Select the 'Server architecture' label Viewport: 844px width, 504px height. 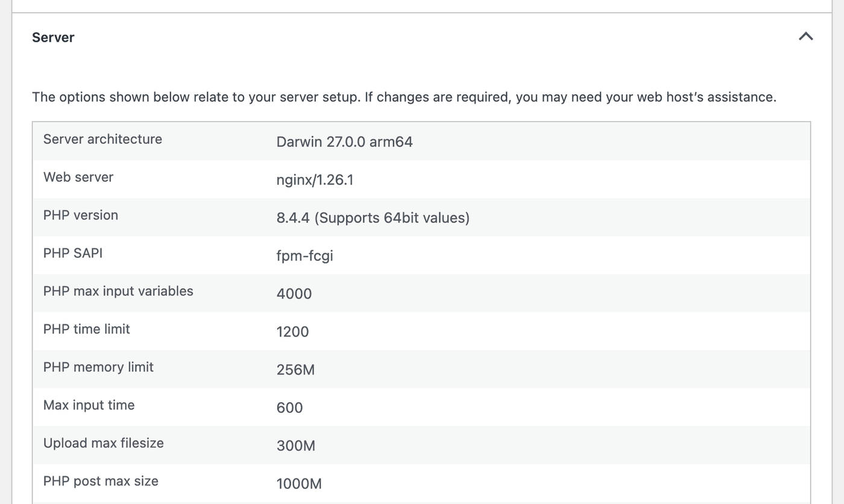102,139
